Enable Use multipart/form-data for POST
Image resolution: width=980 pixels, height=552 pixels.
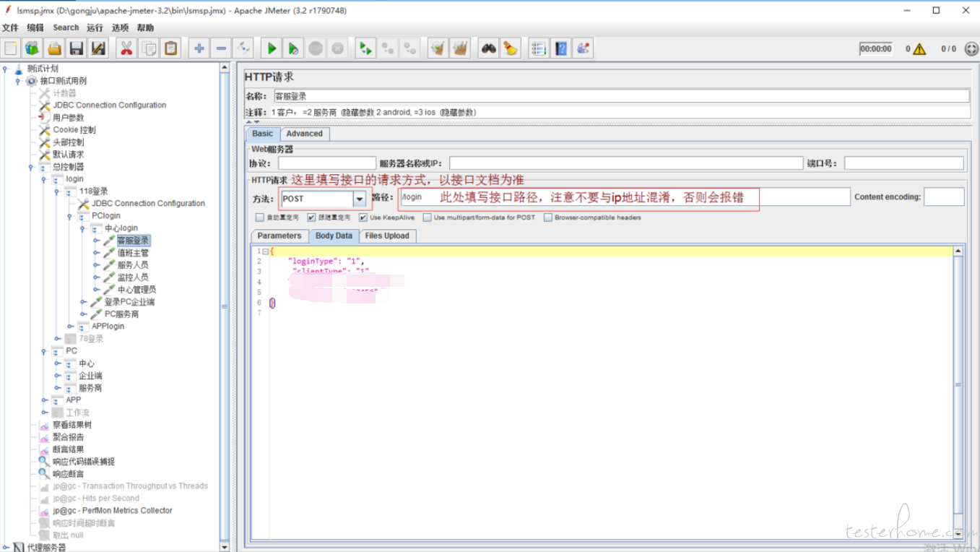pos(428,217)
